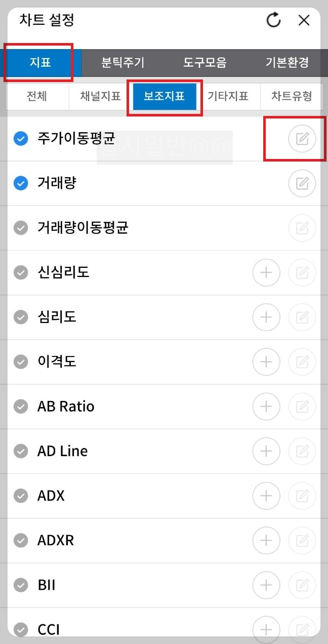Add AD Line to the chart
This screenshot has height=644, width=328.
pyautogui.click(x=266, y=451)
